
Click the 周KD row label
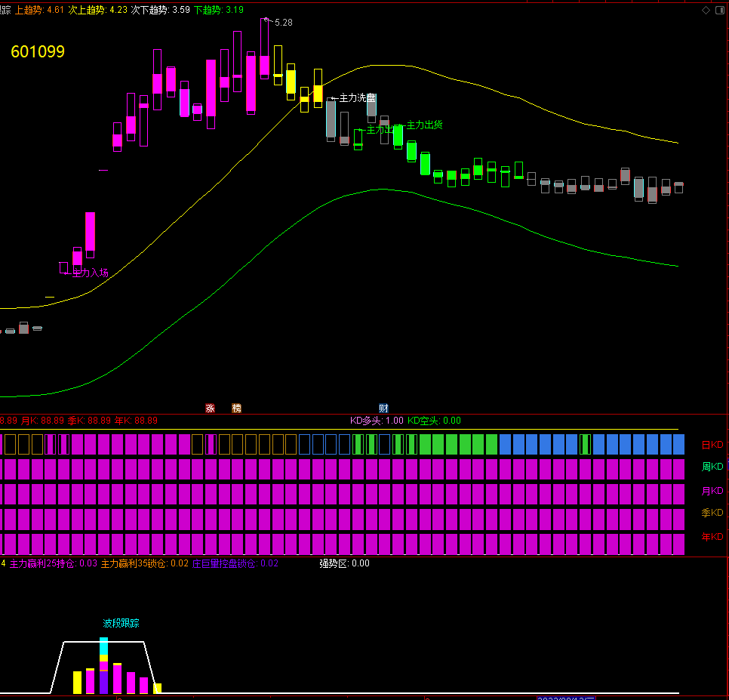pyautogui.click(x=712, y=466)
